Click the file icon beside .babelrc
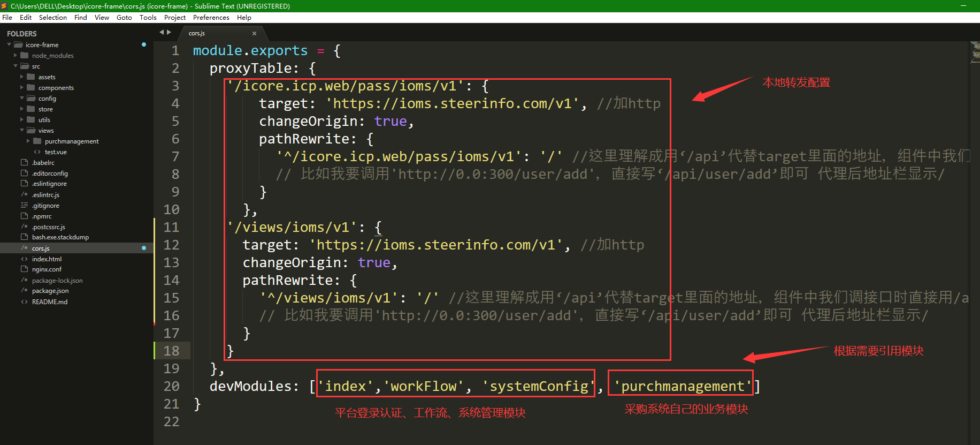Viewport: 980px width, 445px height. [x=24, y=162]
